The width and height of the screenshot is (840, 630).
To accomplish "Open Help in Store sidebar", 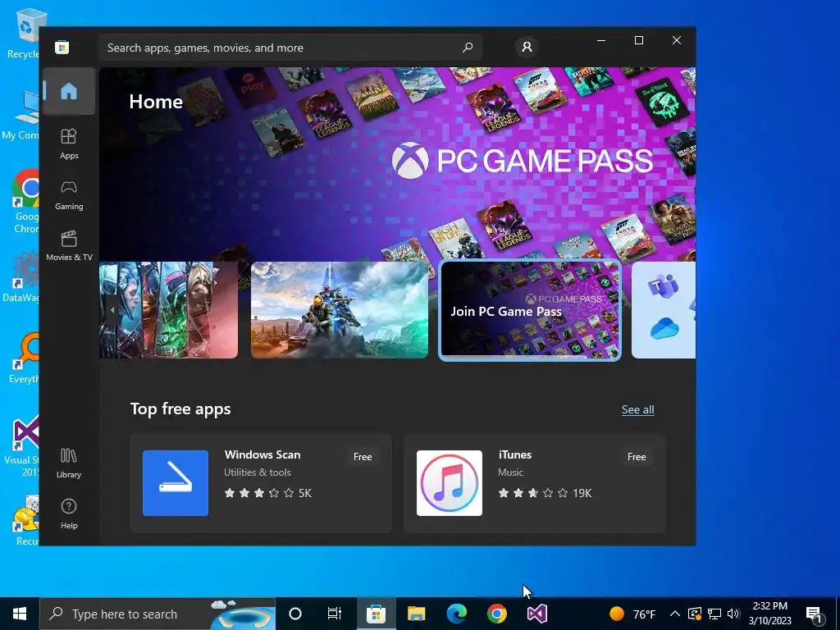I will pos(69,514).
